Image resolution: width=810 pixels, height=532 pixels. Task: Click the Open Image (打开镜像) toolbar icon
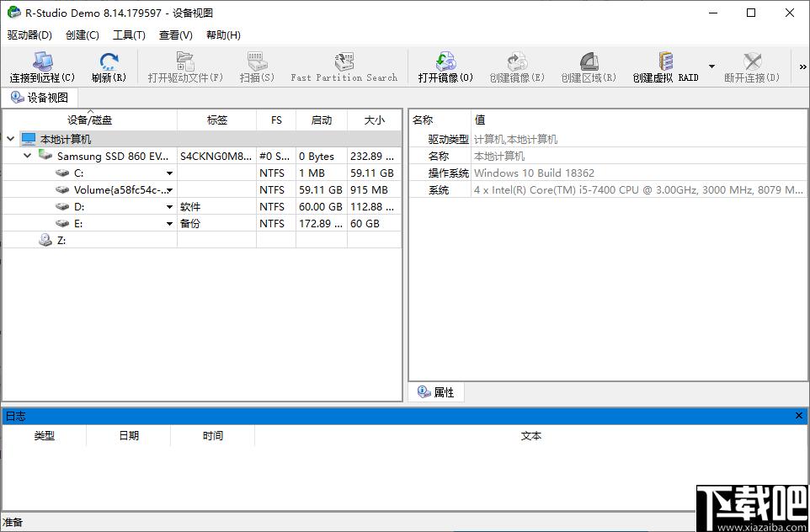[445, 61]
